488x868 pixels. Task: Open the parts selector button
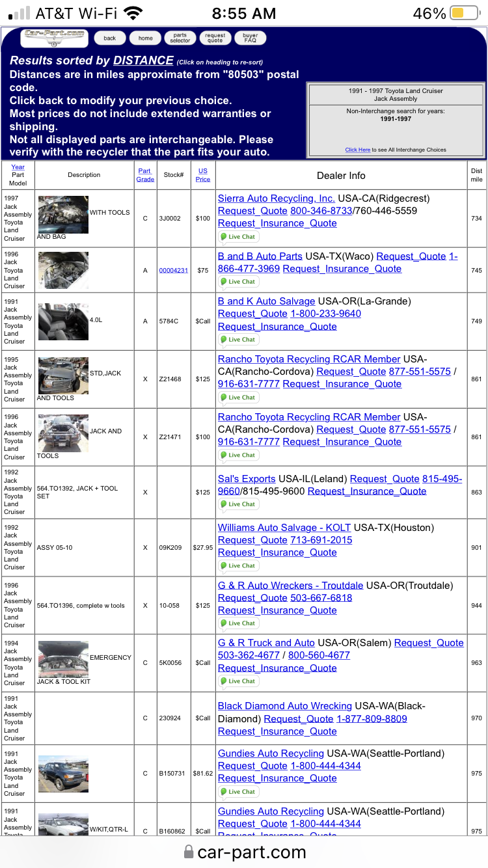tap(180, 38)
